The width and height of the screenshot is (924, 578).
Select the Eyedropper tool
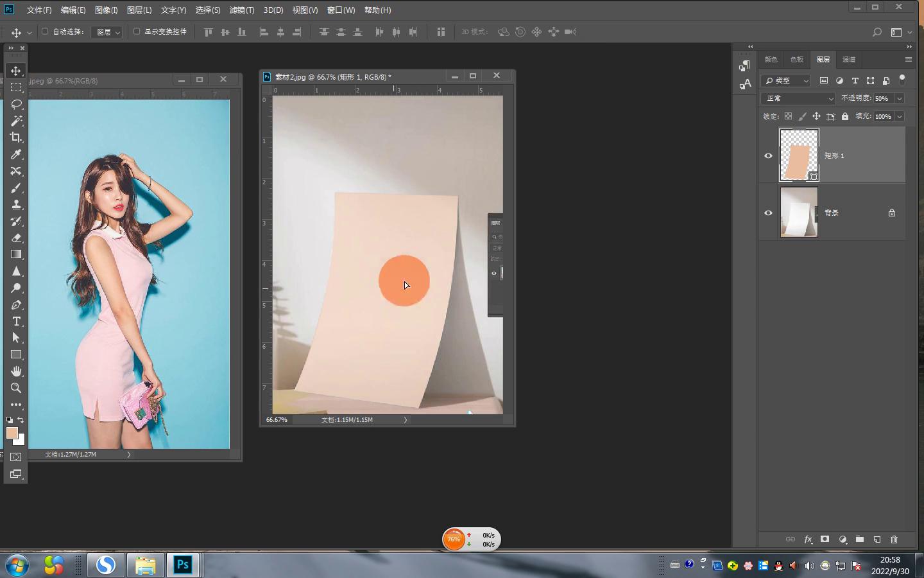pyautogui.click(x=16, y=154)
